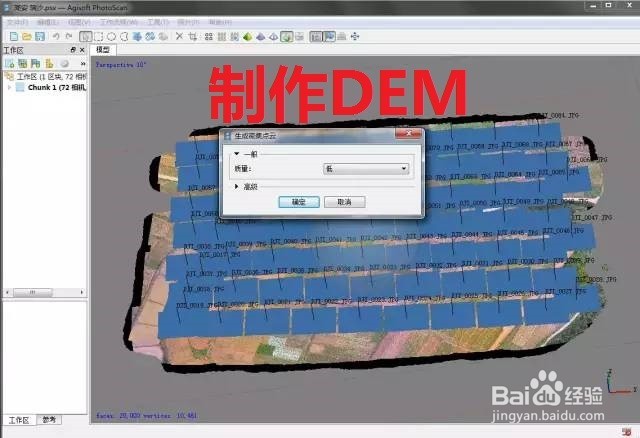This screenshot has width=640, height=438.
Task: Click the greyed Rotate object tool
Action: (x=163, y=37)
